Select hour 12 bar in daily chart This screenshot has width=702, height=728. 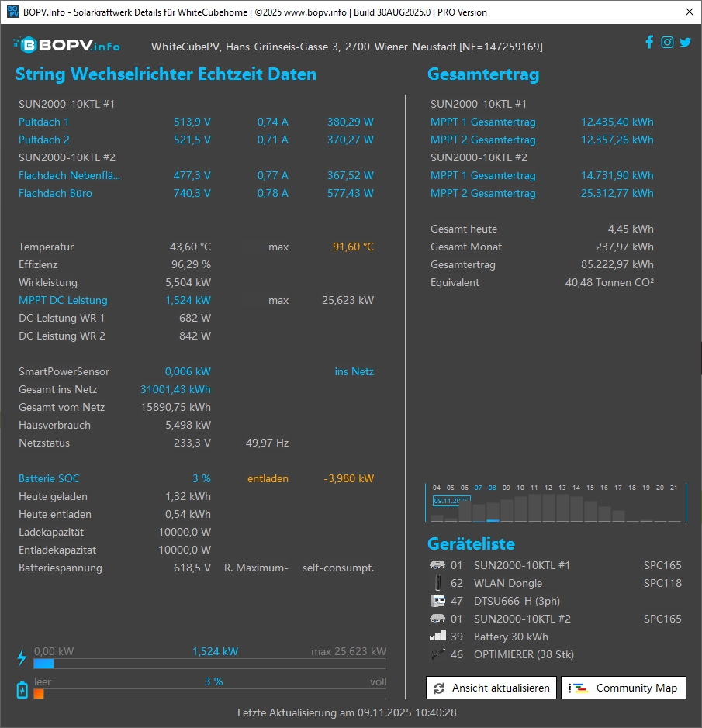pyautogui.click(x=548, y=508)
